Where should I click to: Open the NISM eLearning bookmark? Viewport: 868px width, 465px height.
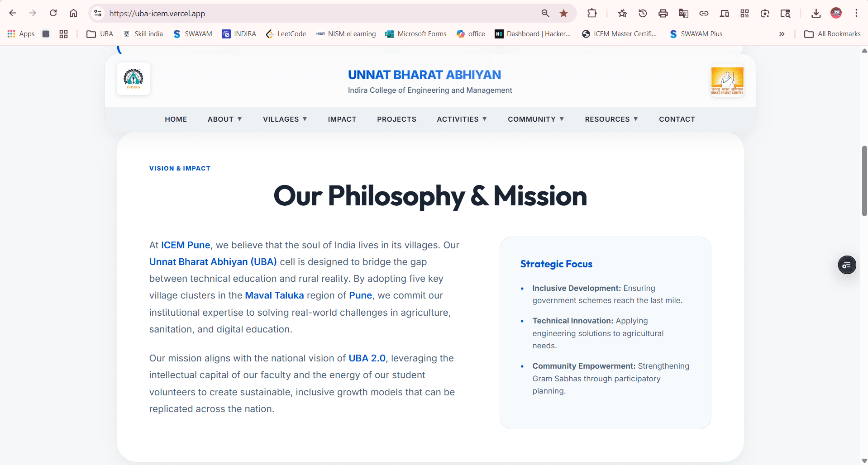[x=346, y=34]
